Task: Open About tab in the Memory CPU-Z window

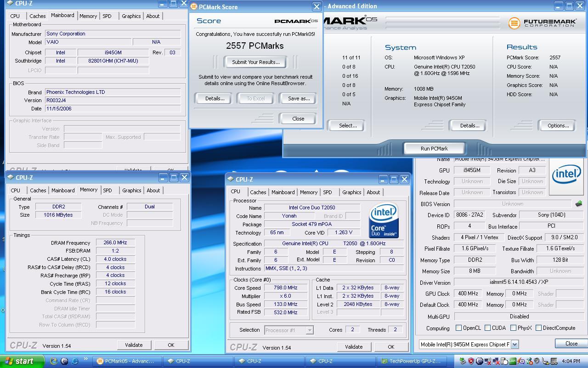Action: 153,190
